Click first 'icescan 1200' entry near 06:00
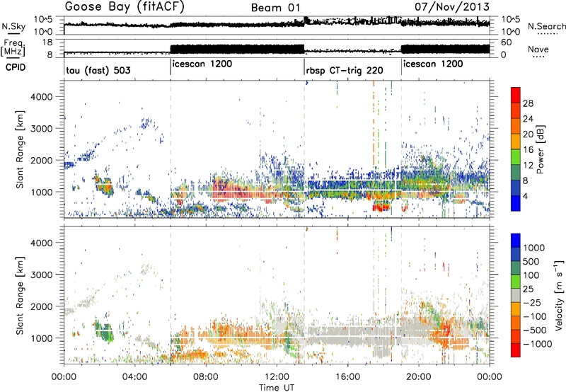Viewport: 566px width, 392px height. 202,64
